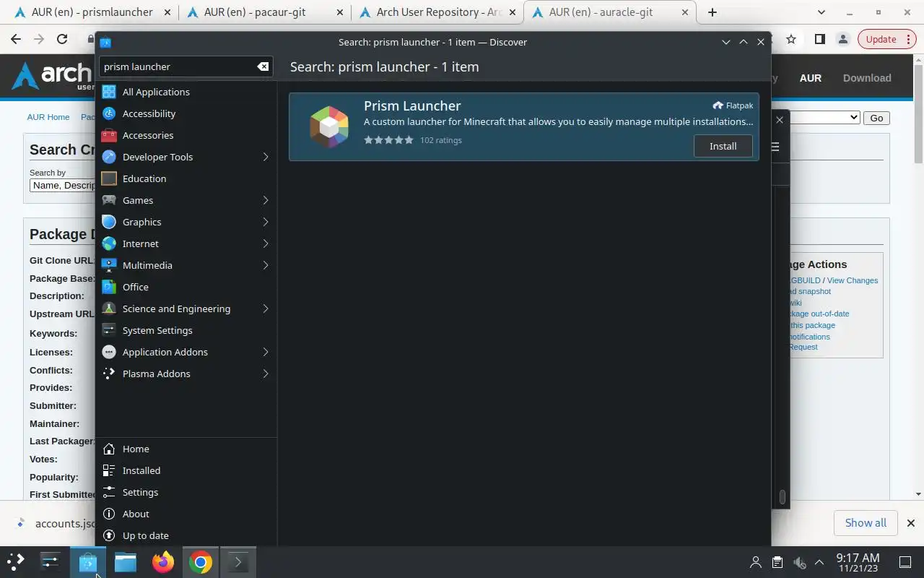924x578 pixels.
Task: Click Download in Arch navigation bar
Action: coord(867,78)
